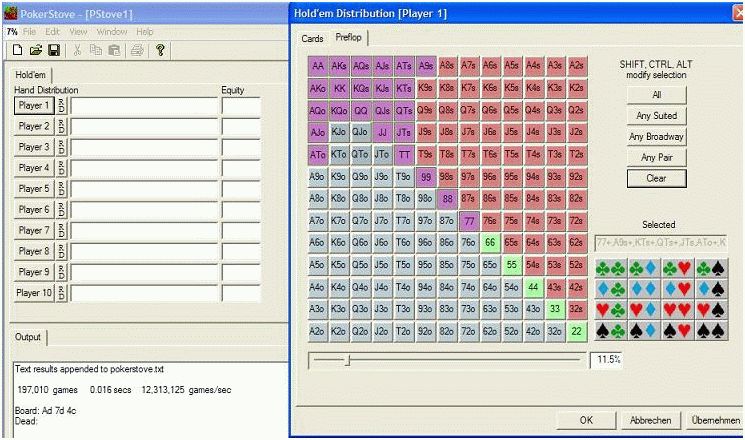Click the Player 2 equity field
Viewport: 745px width, 440px height.
pyautogui.click(x=241, y=126)
